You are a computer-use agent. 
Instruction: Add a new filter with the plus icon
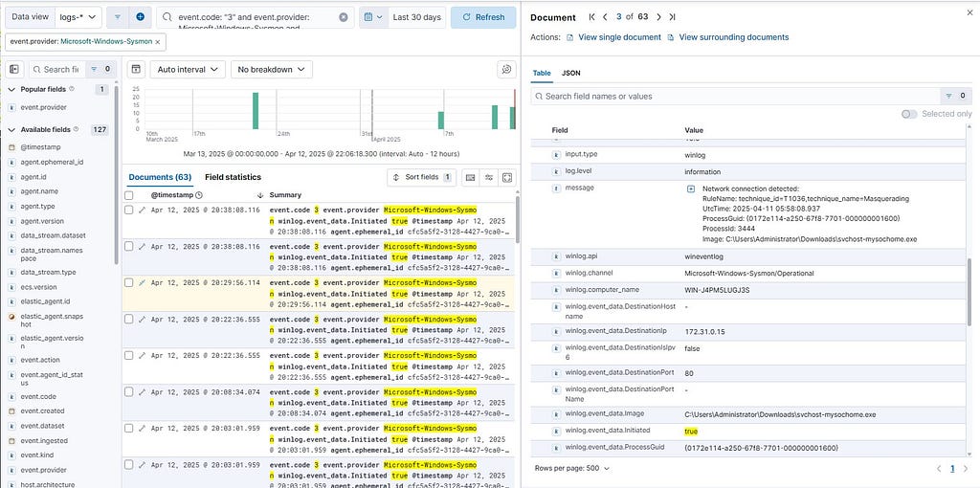[x=140, y=17]
